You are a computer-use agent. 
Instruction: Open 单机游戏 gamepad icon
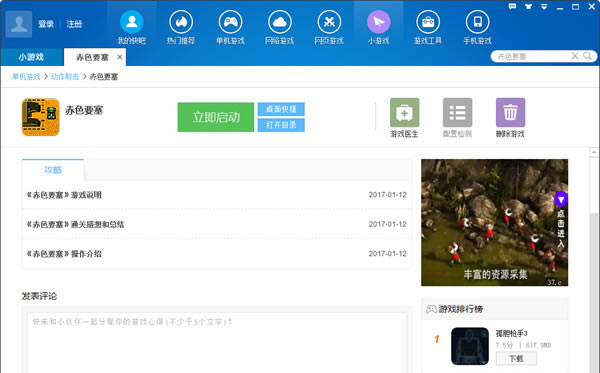coord(230,22)
